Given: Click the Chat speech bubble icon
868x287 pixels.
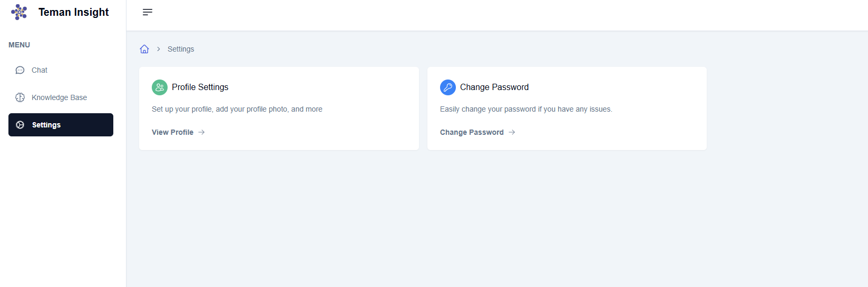Looking at the screenshot, I should (x=20, y=70).
